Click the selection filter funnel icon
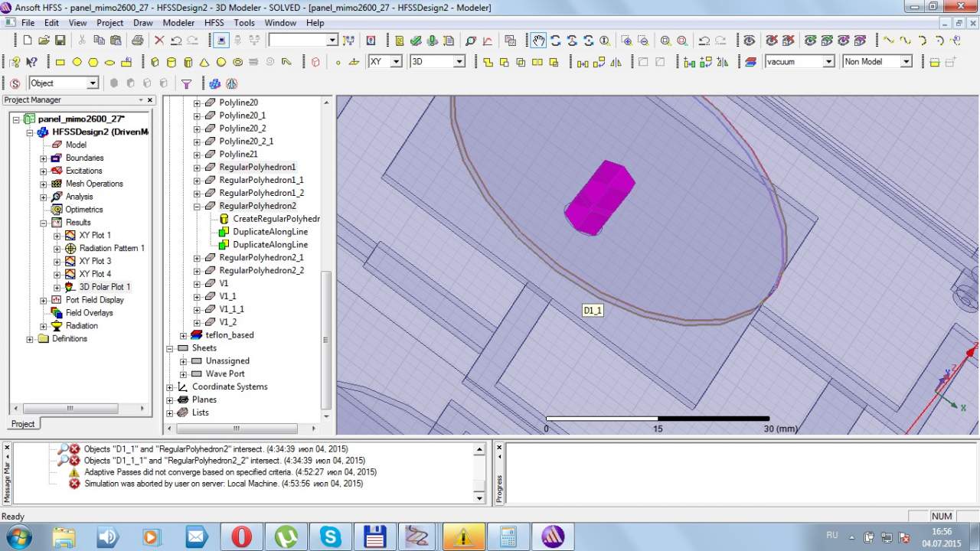Screen dimensions: 980x551 click(x=186, y=83)
